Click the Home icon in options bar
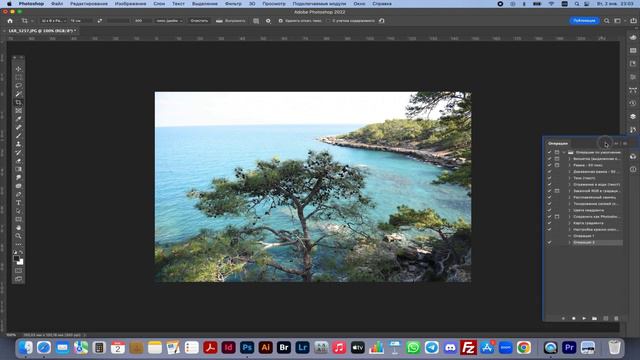The height and width of the screenshot is (360, 640). (x=10, y=21)
